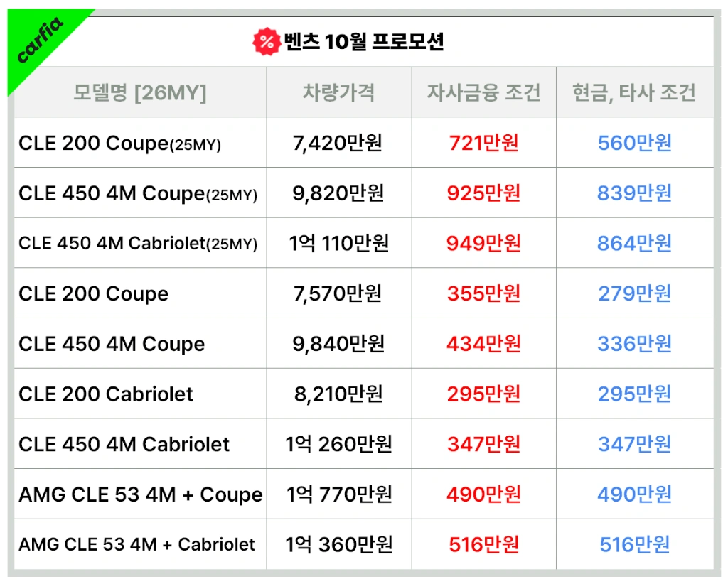Viewport: 728px width, 584px height.
Task: Click the 7,570만원 price cell
Action: [x=338, y=293]
